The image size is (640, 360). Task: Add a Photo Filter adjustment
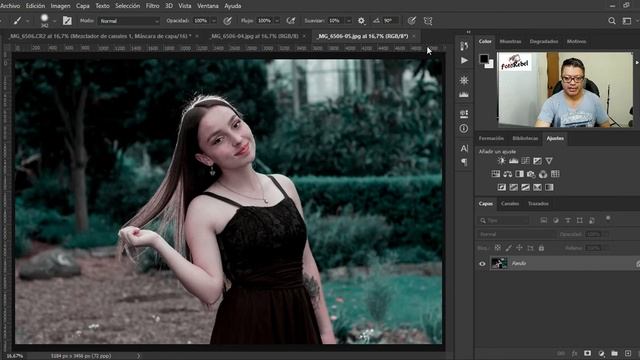pos(531,174)
